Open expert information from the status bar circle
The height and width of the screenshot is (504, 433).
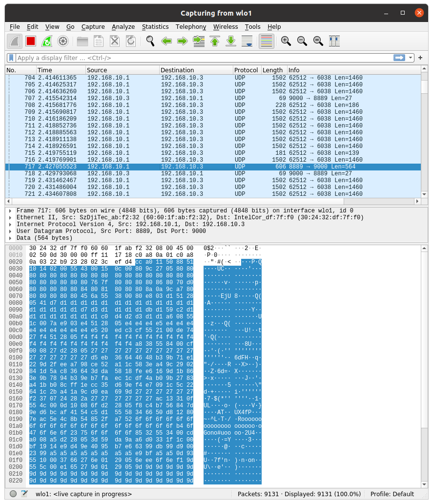(x=13, y=494)
